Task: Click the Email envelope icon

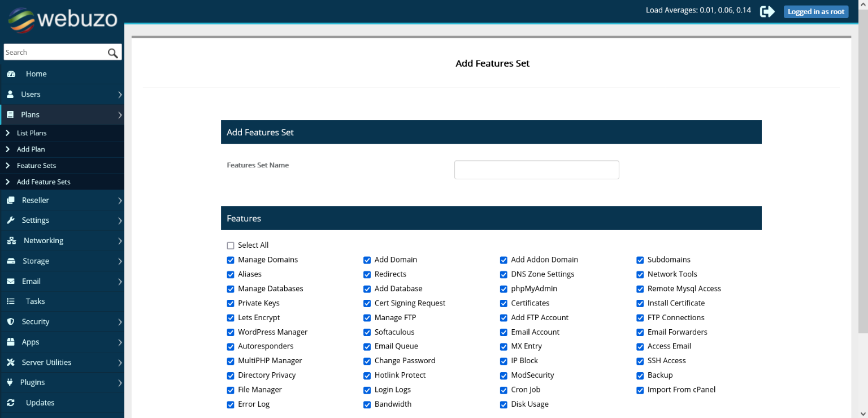Action: [11, 282]
